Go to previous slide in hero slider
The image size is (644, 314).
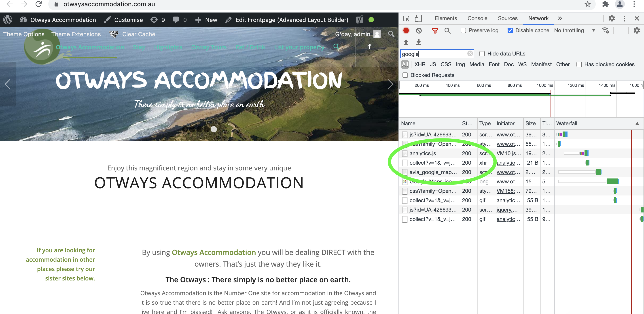click(8, 84)
